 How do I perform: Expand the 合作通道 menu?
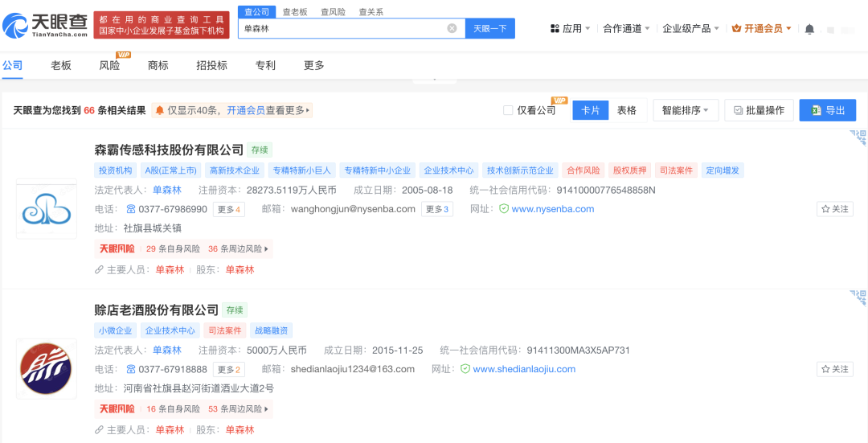[626, 28]
